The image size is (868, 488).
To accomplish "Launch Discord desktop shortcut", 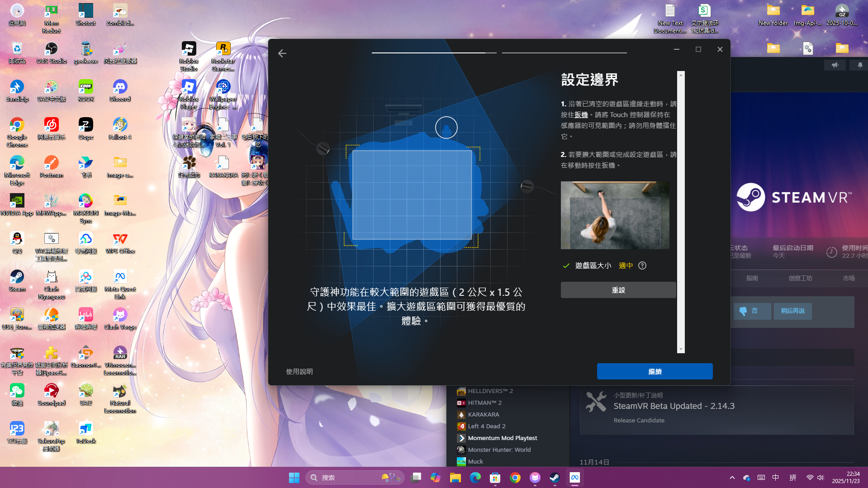I will pos(120,90).
